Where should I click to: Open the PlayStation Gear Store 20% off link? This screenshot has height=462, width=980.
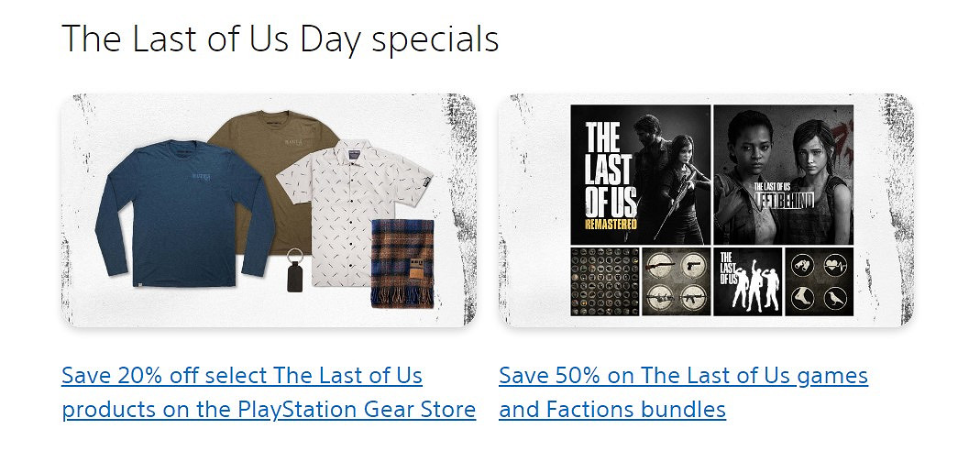[268, 392]
